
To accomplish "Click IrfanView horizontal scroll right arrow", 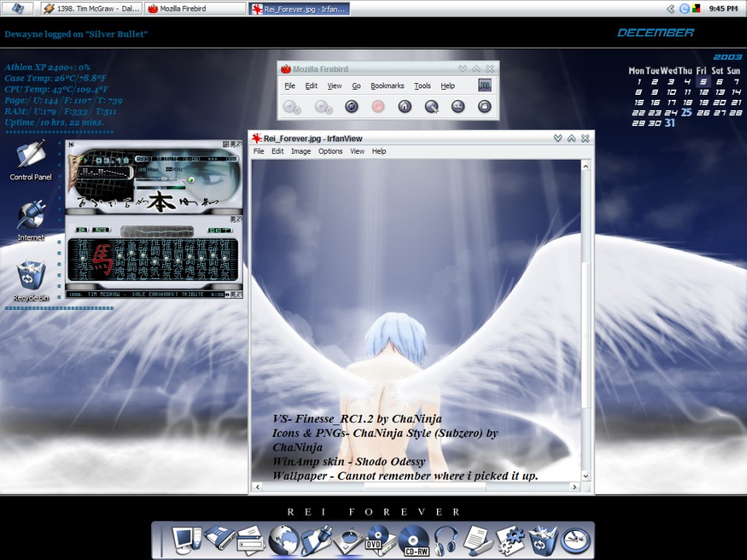I will point(575,486).
